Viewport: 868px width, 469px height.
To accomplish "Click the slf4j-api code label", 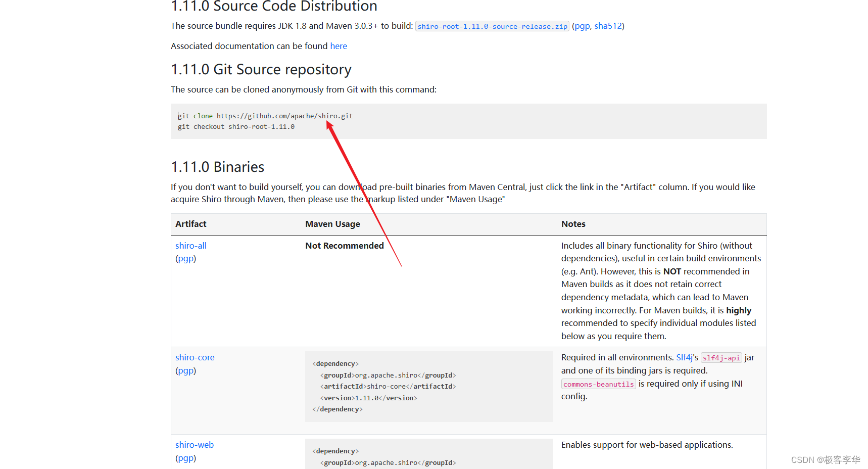I will (x=721, y=358).
